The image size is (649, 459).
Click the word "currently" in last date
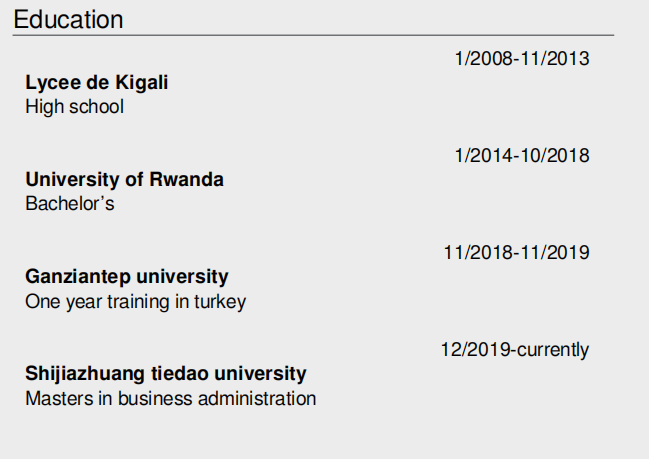553,350
